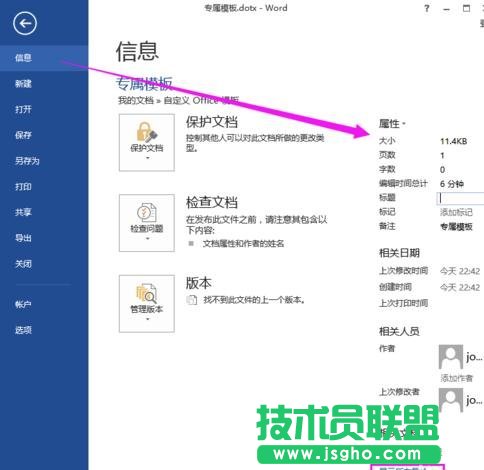Expand the 属性 (Properties) dropdown arrow
Image resolution: width=484 pixels, height=470 pixels.
point(404,124)
